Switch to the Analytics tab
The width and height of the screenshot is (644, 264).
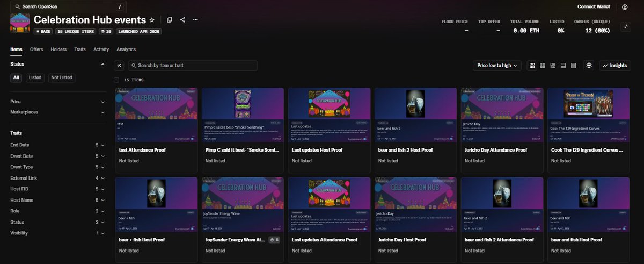[x=126, y=49]
